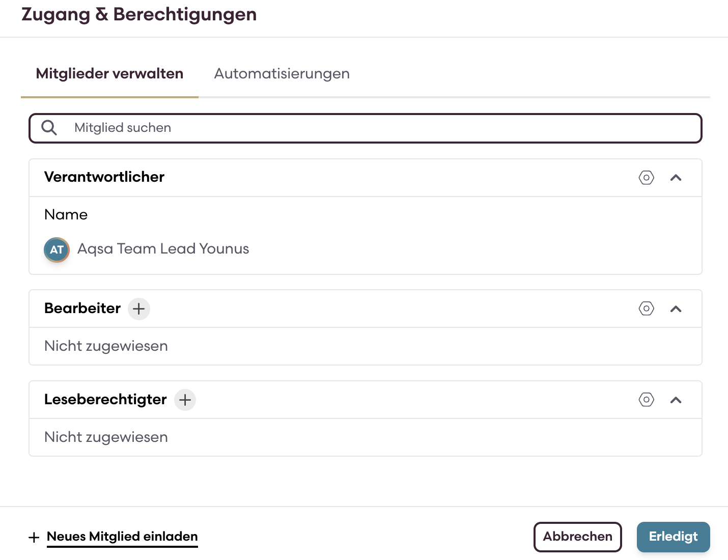Select member Aqsa Team Lead Younus
The height and width of the screenshot is (560, 728).
[x=163, y=249]
